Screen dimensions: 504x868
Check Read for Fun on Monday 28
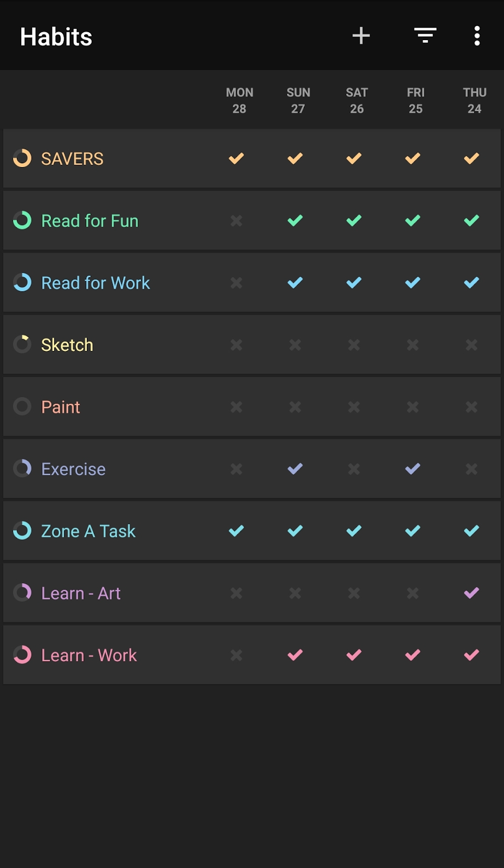[237, 221]
